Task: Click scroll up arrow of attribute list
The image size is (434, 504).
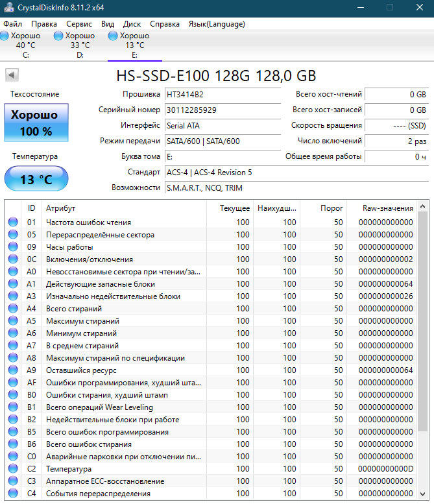Action: pyautogui.click(x=423, y=206)
